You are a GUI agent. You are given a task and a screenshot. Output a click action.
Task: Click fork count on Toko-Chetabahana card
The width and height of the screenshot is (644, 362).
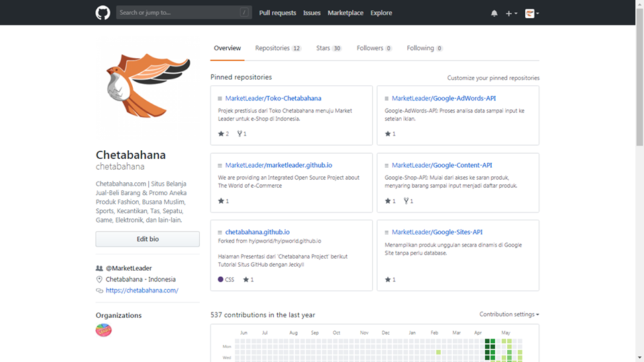pos(242,134)
